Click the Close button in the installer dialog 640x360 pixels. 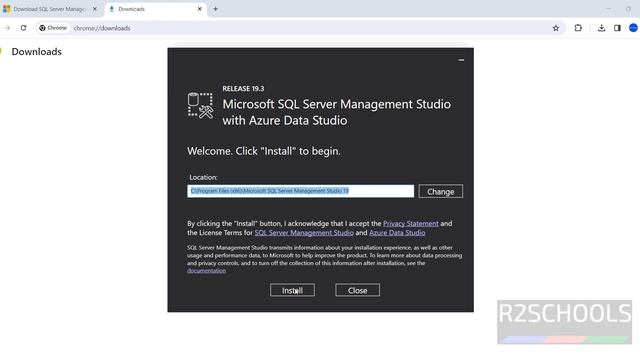point(358,290)
